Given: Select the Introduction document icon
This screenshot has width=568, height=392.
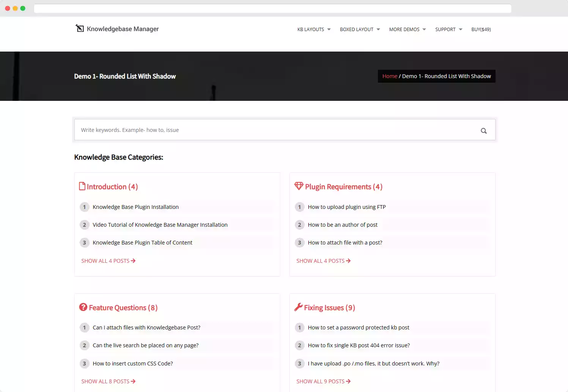Looking at the screenshot, I should tap(83, 186).
